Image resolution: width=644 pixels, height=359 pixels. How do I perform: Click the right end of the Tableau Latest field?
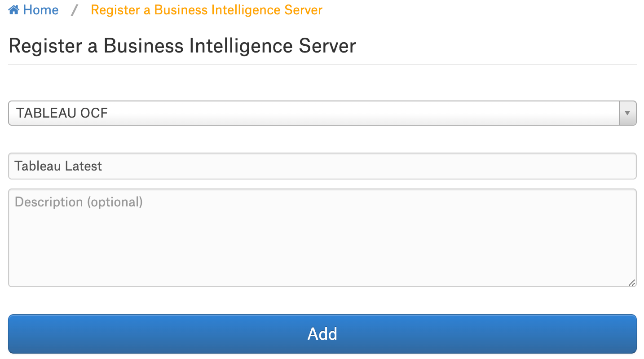pyautogui.click(x=620, y=166)
